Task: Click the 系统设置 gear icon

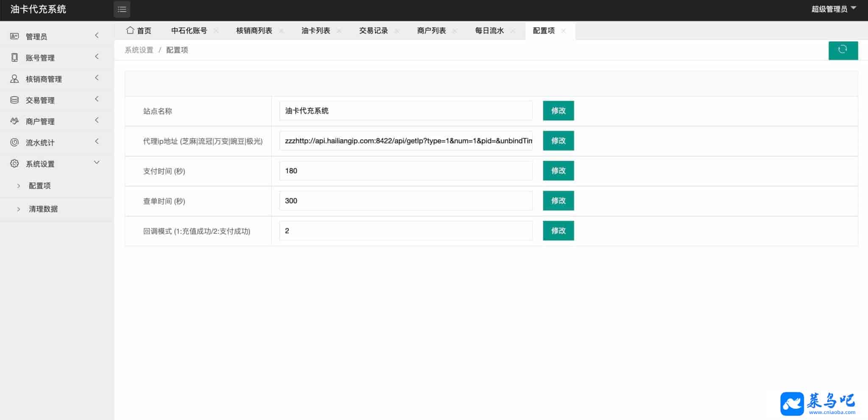Action: click(14, 164)
